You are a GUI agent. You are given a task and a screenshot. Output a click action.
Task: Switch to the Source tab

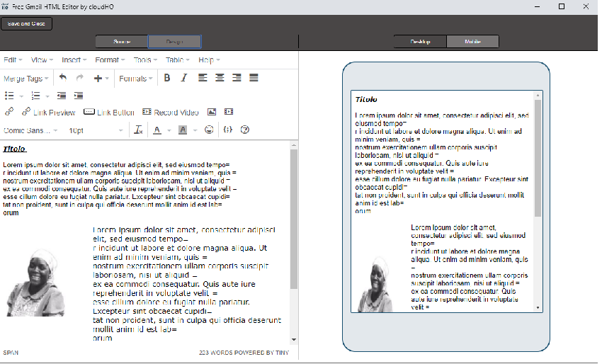[122, 42]
